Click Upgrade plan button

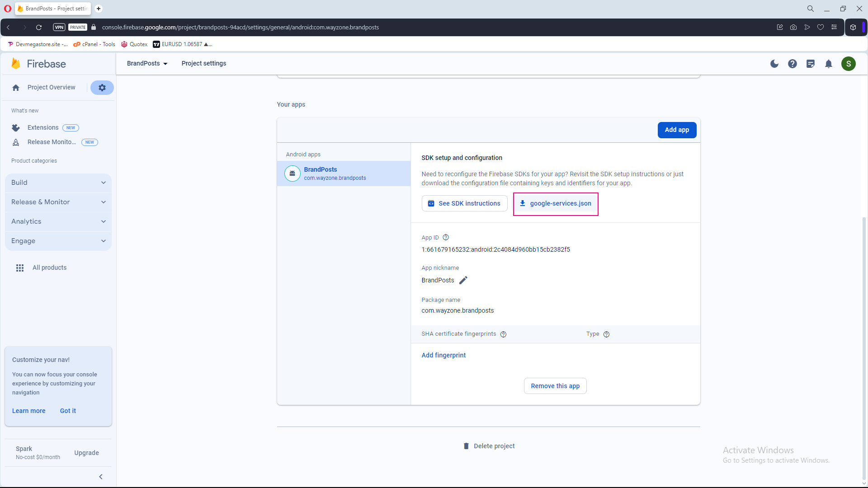coord(86,453)
